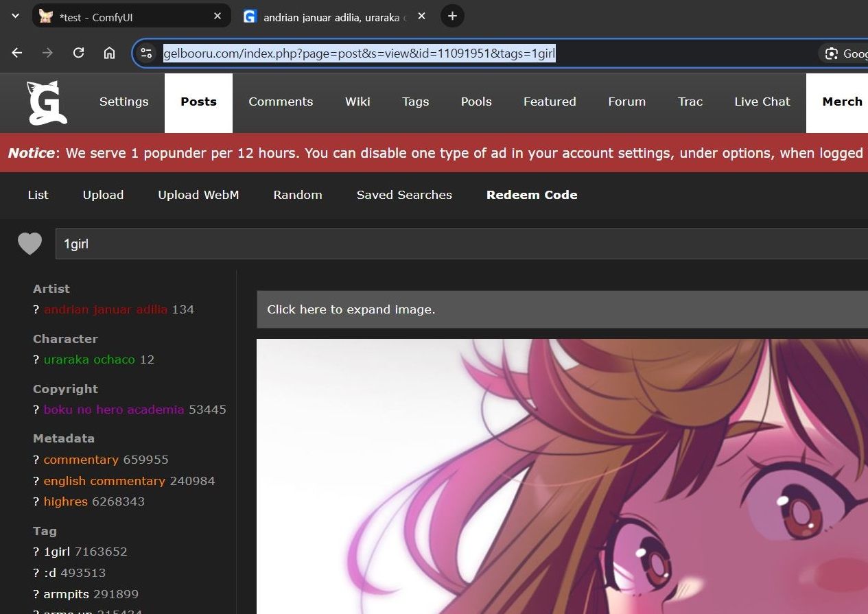
Task: Open Google Lens search button
Action: coord(844,54)
